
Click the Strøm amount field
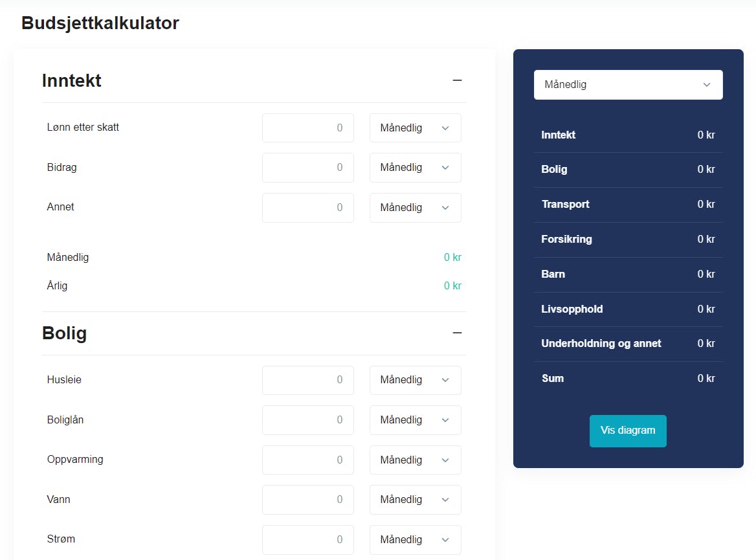pyautogui.click(x=308, y=539)
